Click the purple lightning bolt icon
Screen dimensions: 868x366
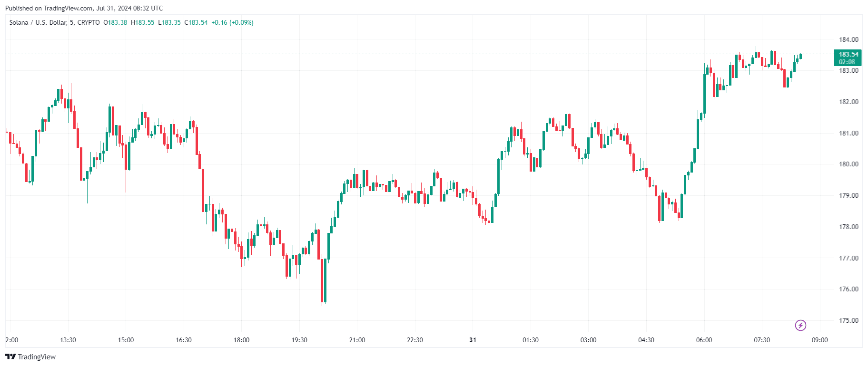pos(800,325)
